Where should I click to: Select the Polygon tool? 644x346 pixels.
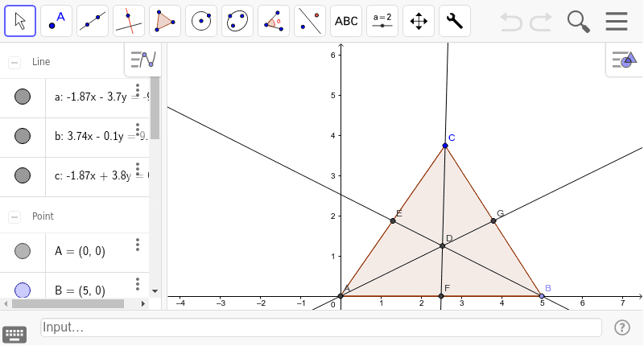click(165, 21)
